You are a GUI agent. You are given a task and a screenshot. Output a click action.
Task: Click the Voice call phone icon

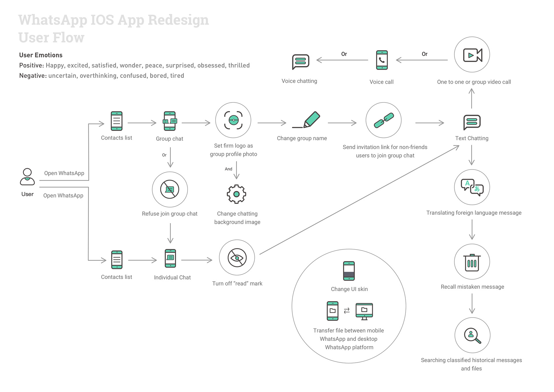(382, 60)
